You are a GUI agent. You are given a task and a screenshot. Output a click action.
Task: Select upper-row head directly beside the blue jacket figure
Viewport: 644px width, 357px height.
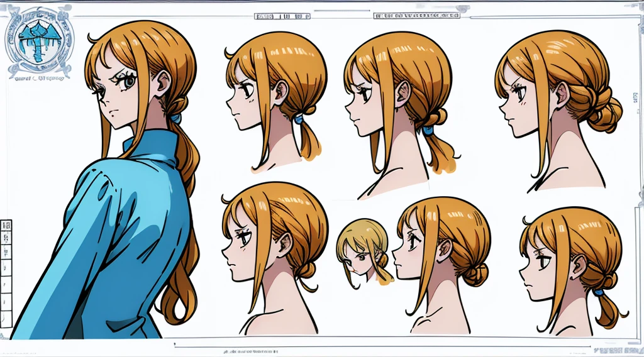276,102
